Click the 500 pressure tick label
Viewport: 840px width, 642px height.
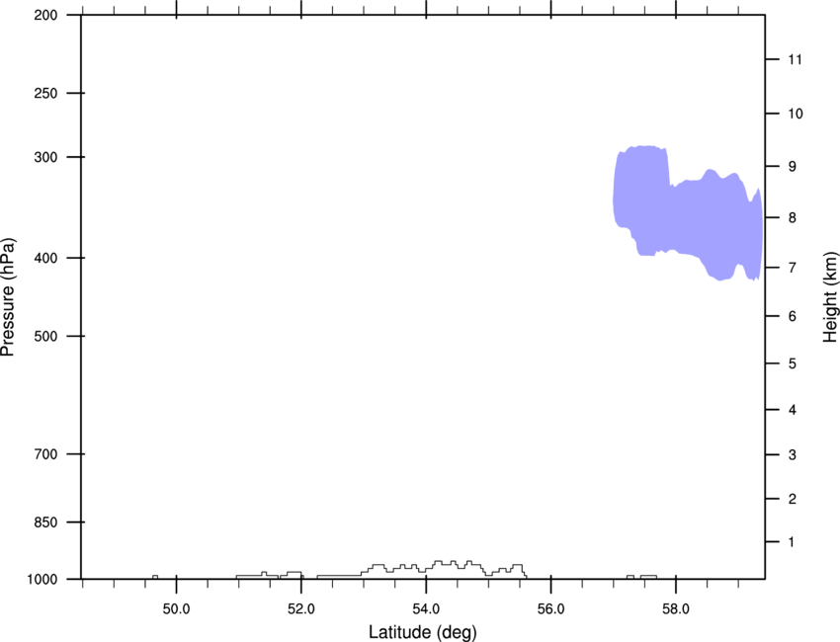45,336
